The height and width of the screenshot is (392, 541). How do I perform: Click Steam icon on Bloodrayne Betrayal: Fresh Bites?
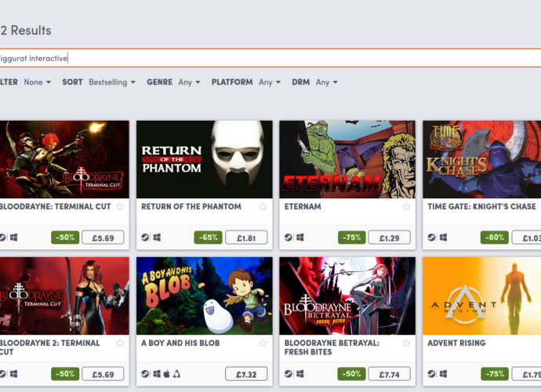[289, 374]
